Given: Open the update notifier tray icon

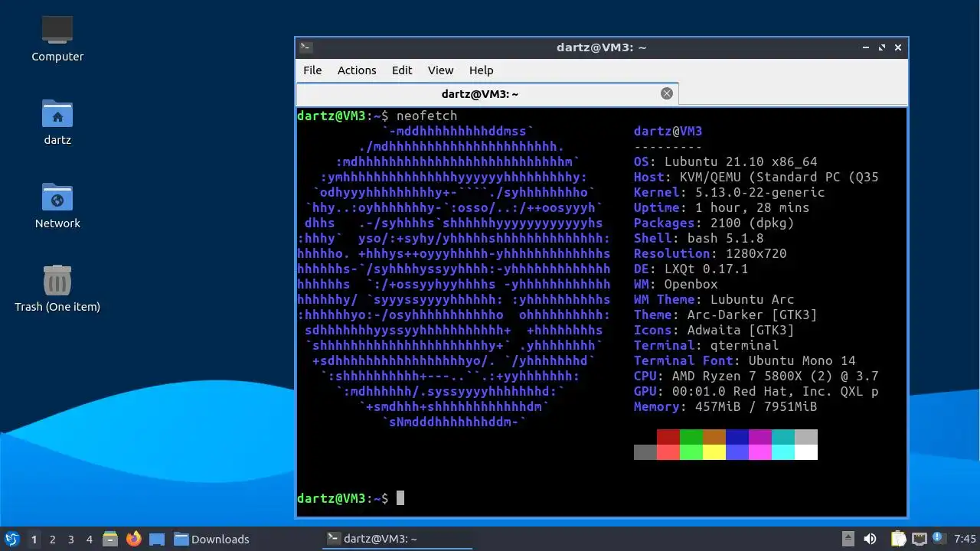Looking at the screenshot, I should (939, 539).
